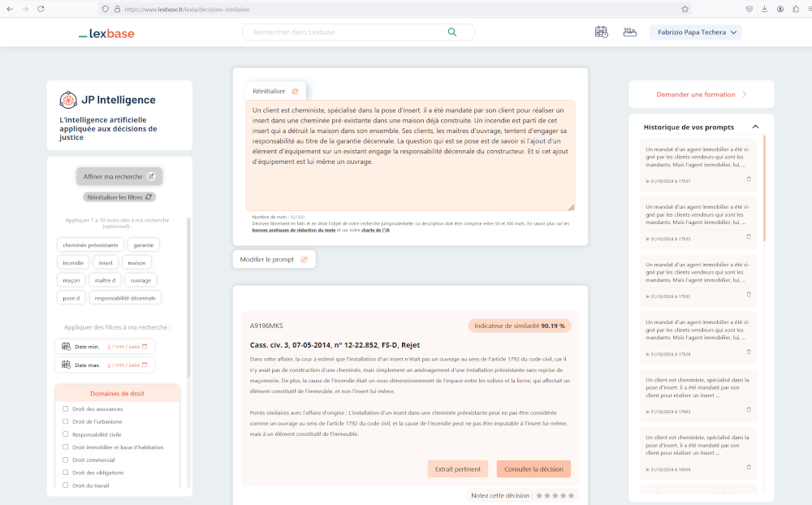Open the browser application menu
The image size is (812, 505).
point(810,9)
